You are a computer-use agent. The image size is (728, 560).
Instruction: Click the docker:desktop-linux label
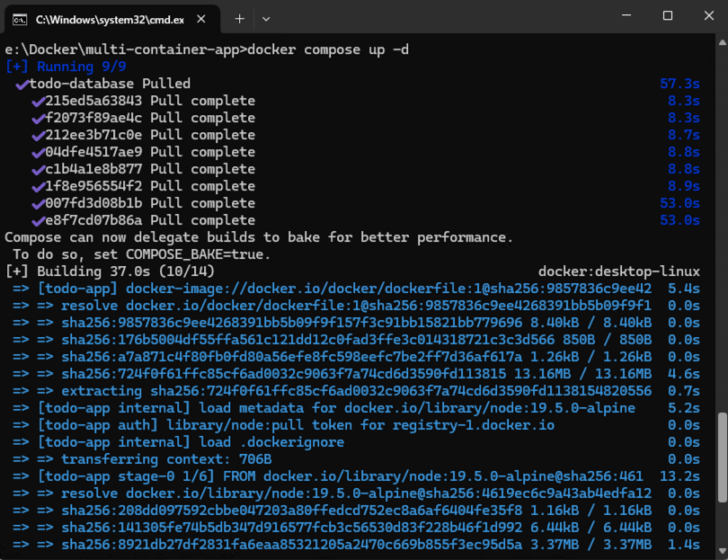point(618,271)
